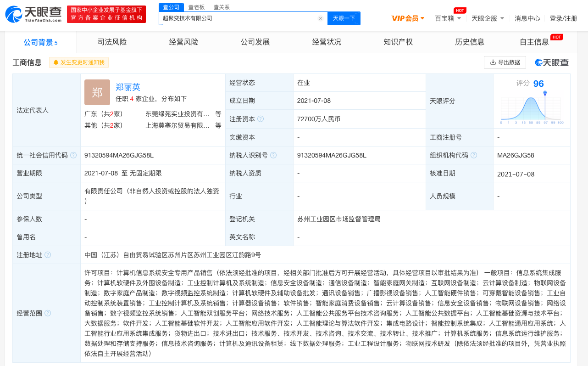
Task: Click help icon next to 组织机构代码
Action: tap(474, 155)
